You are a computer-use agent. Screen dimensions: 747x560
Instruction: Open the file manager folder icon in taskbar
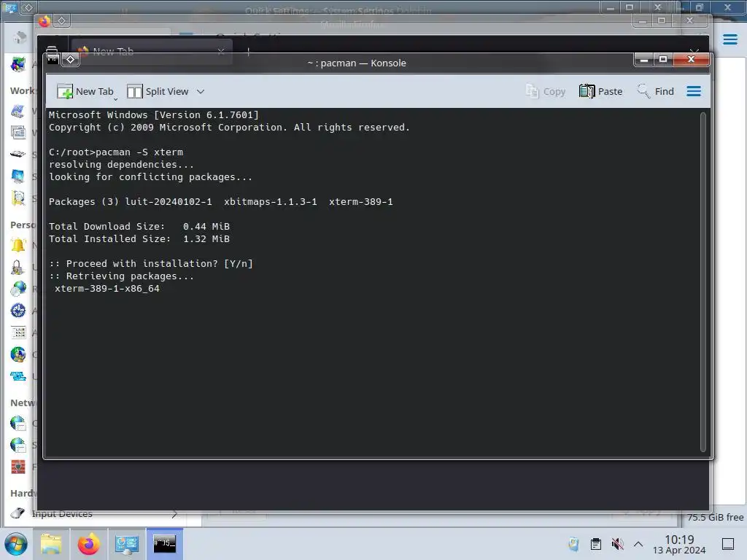click(x=52, y=544)
